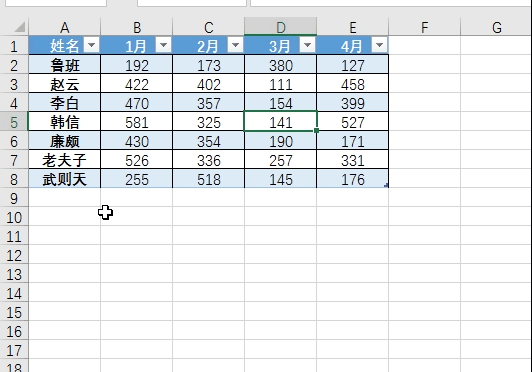The height and width of the screenshot is (372, 532).
Task: Select the row 12 header
Action: click(14, 255)
